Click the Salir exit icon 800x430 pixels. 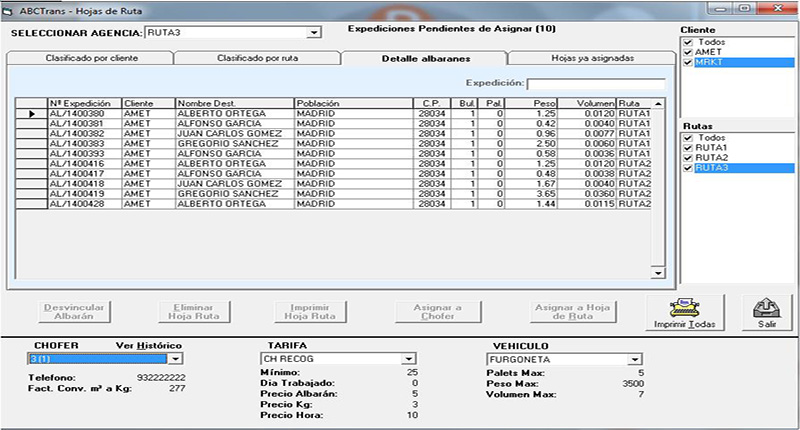click(767, 308)
